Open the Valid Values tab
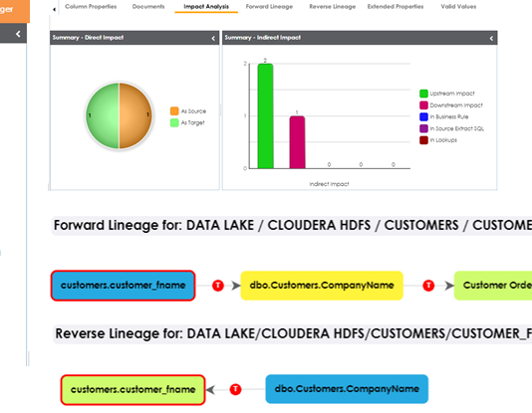532x413 pixels. (458, 6)
